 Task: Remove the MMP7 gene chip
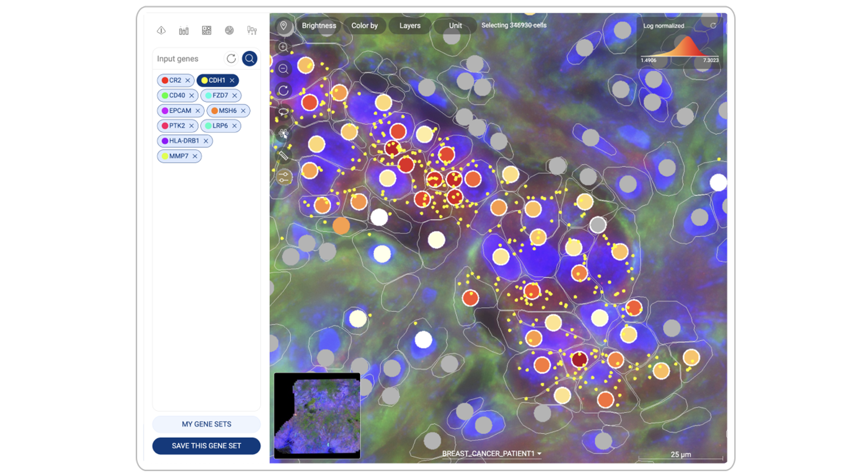click(x=195, y=156)
